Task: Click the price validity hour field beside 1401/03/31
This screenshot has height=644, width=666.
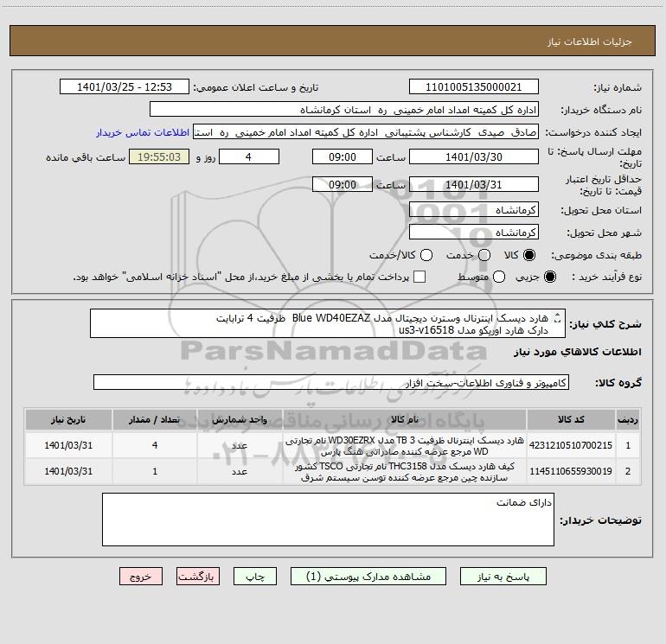Action: point(343,184)
